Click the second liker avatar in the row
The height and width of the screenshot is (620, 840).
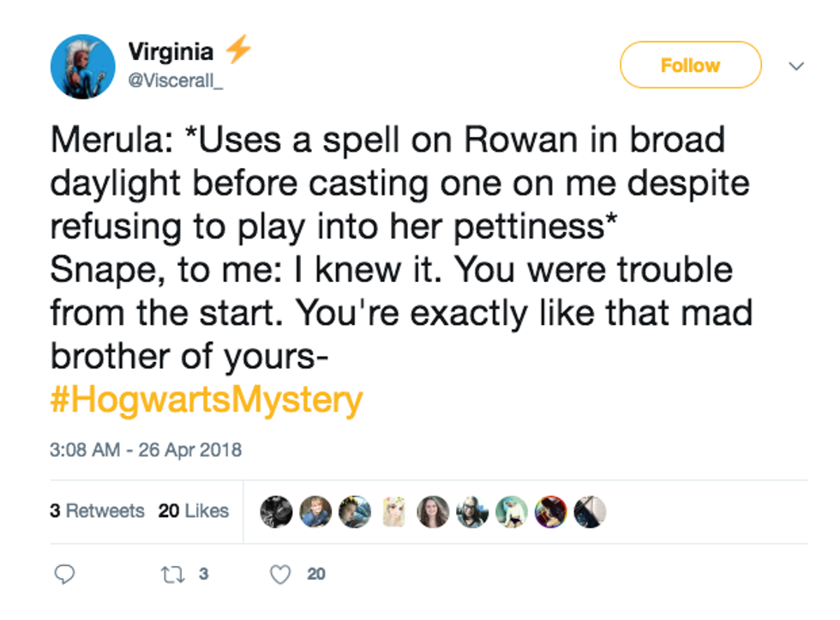[315, 511]
